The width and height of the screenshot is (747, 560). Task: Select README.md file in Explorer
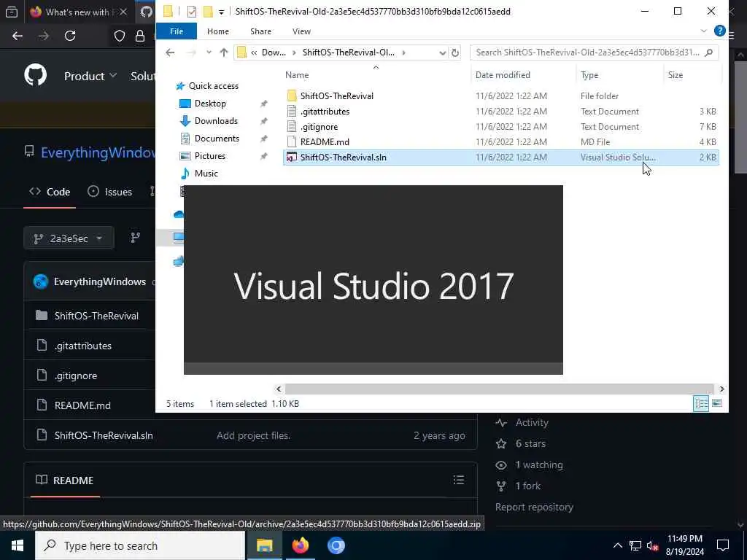click(325, 142)
